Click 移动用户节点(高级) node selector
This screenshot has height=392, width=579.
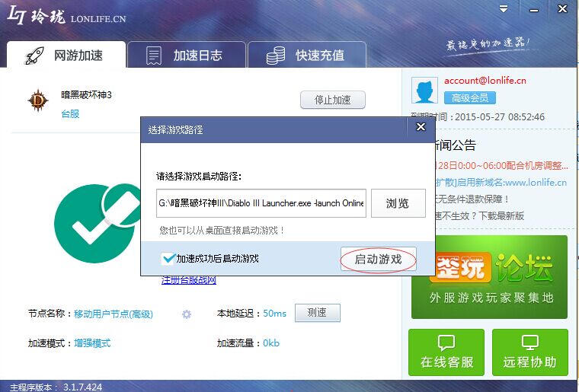pos(114,314)
